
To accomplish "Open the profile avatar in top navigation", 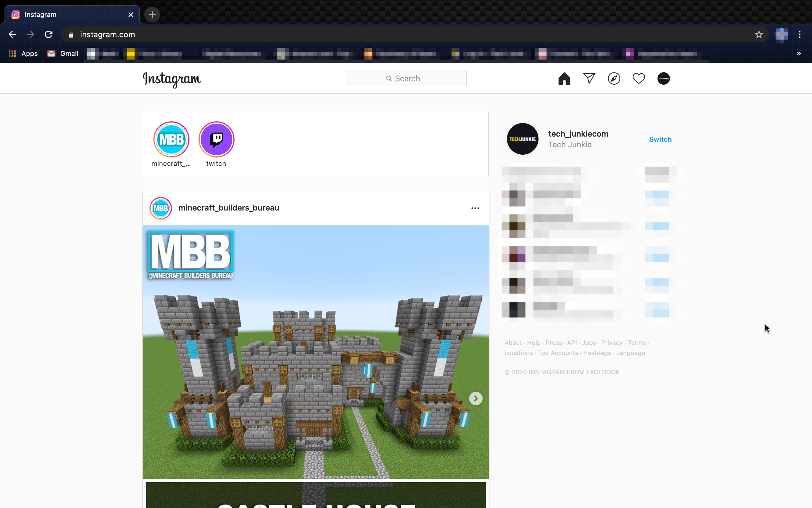I will (663, 79).
